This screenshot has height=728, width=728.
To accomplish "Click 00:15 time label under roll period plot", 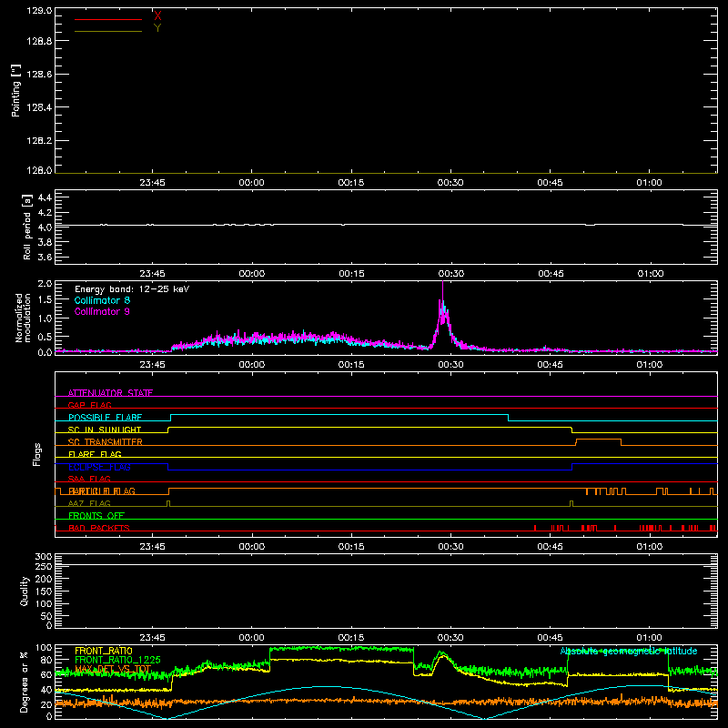I will 351,274.
